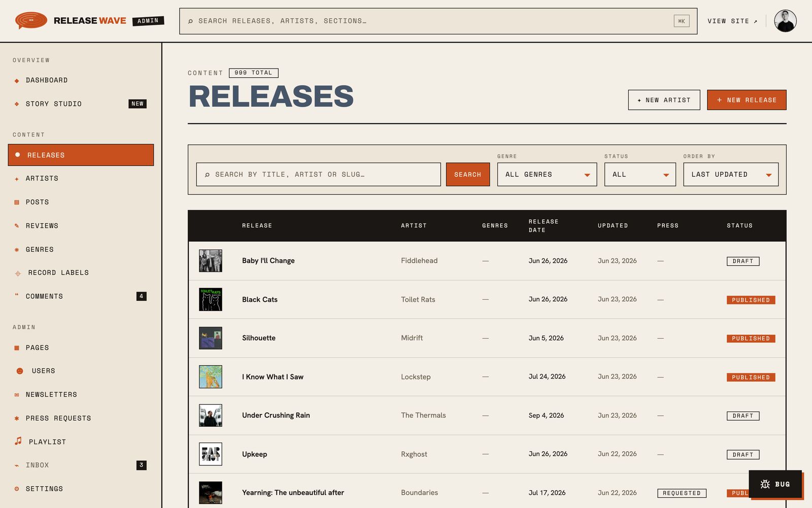Image resolution: width=812 pixels, height=508 pixels.
Task: Click the Release Date column header
Action: 544,226
